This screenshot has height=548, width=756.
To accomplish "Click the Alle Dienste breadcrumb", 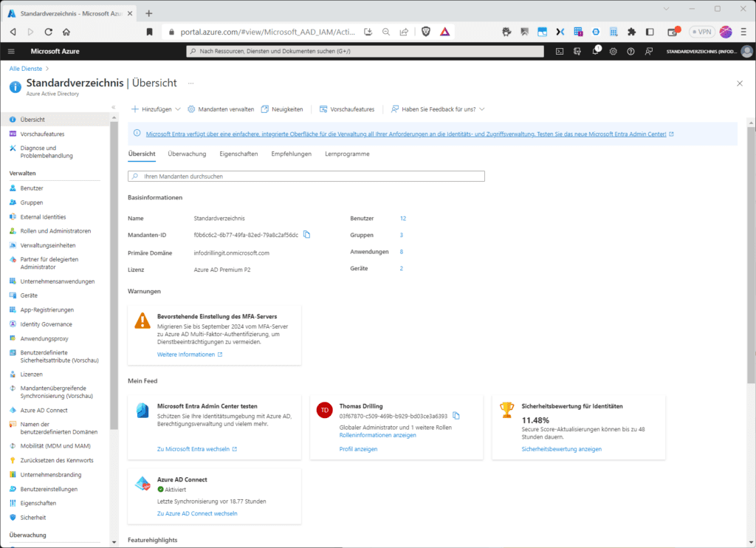I will pyautogui.click(x=26, y=69).
